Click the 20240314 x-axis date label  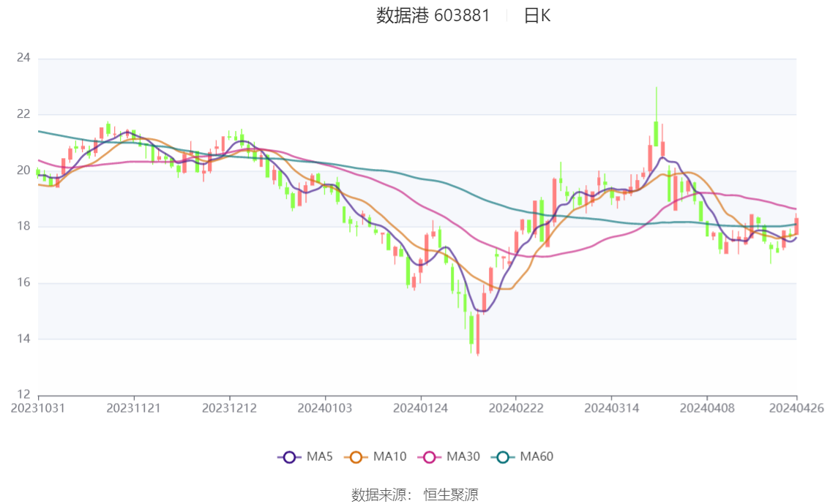pos(611,408)
